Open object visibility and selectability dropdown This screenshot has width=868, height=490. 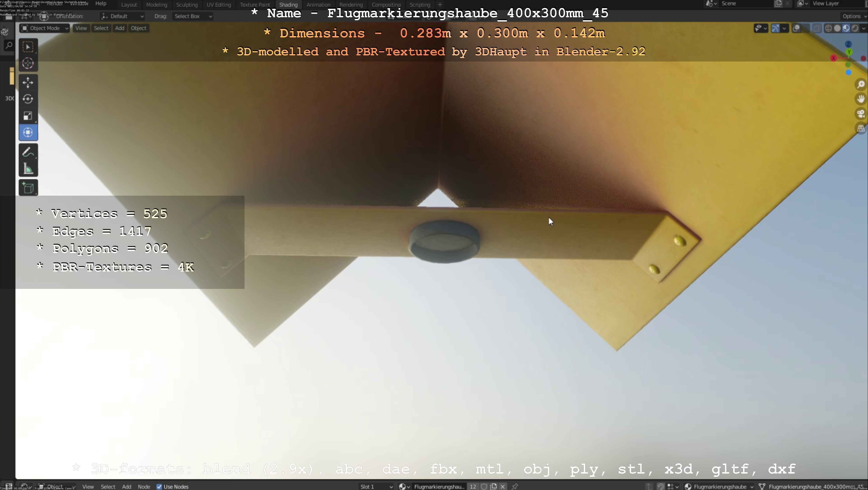pyautogui.click(x=761, y=28)
